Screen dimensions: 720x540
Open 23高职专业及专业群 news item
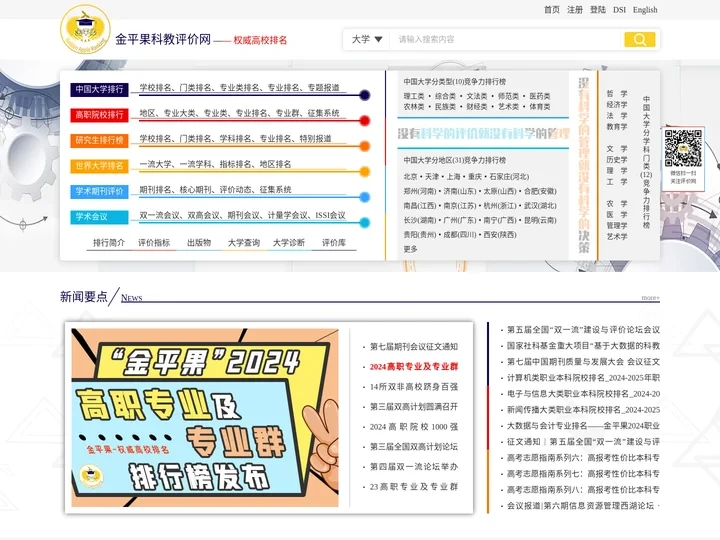click(x=414, y=486)
